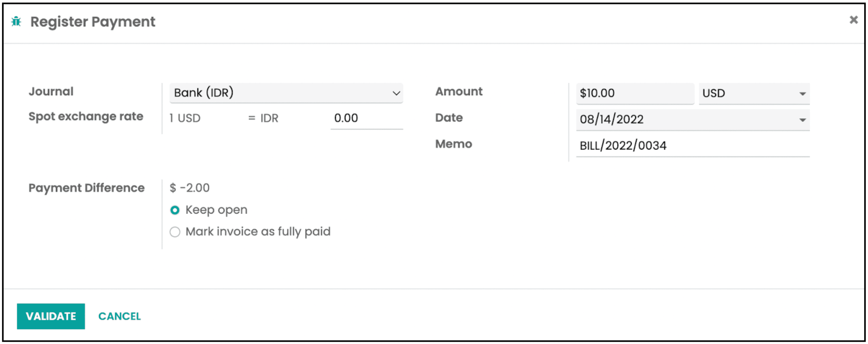The width and height of the screenshot is (868, 344).
Task: Click the 08/14/2022 date text
Action: pos(612,119)
